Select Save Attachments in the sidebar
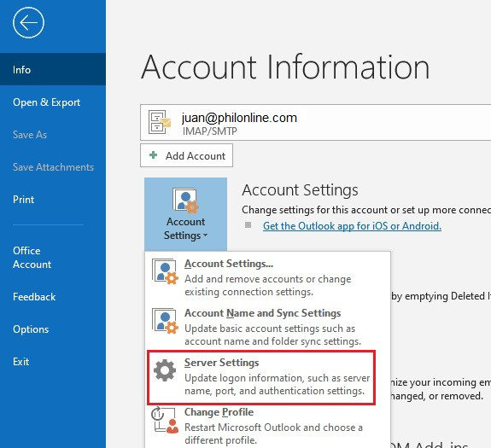491x448 pixels. click(x=53, y=167)
